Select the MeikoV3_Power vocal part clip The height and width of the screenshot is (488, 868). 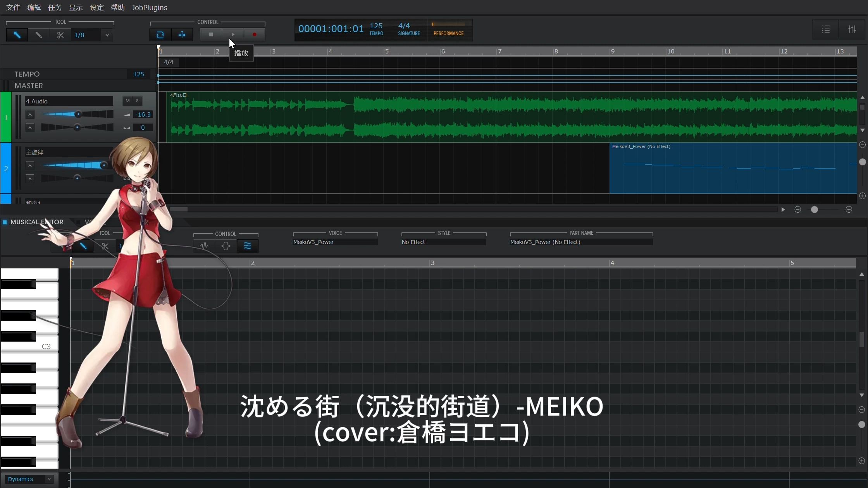pos(733,168)
